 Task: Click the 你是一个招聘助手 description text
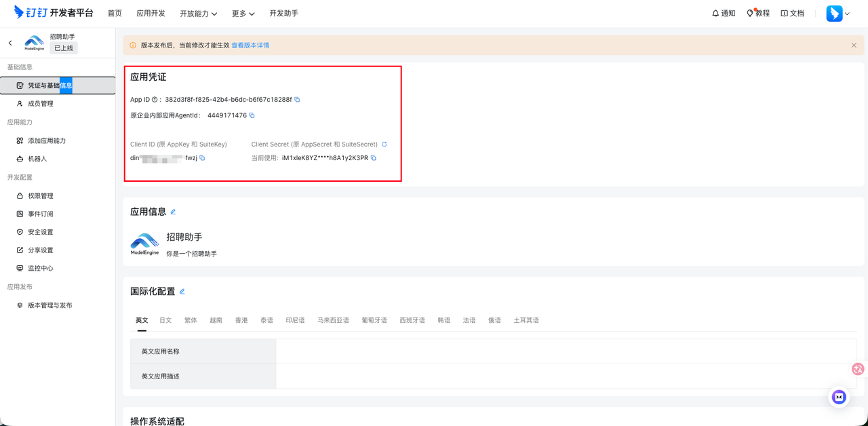[192, 254]
